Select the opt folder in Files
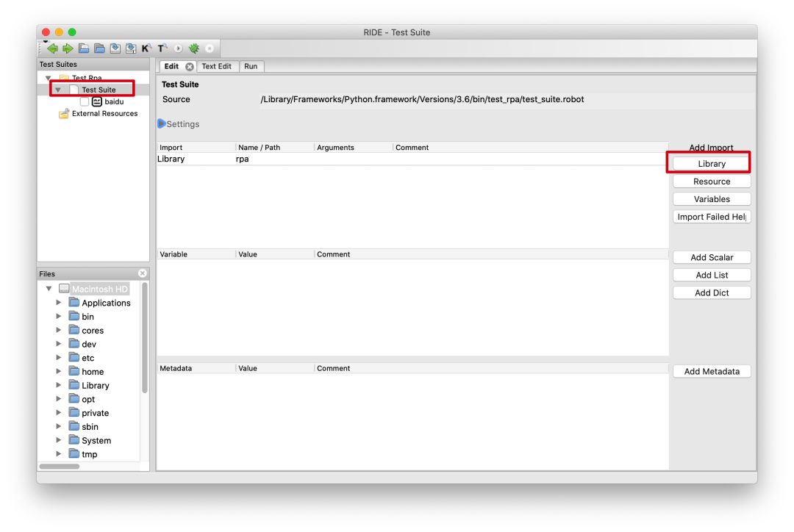Screen dimensions: 794x532 click(x=88, y=399)
